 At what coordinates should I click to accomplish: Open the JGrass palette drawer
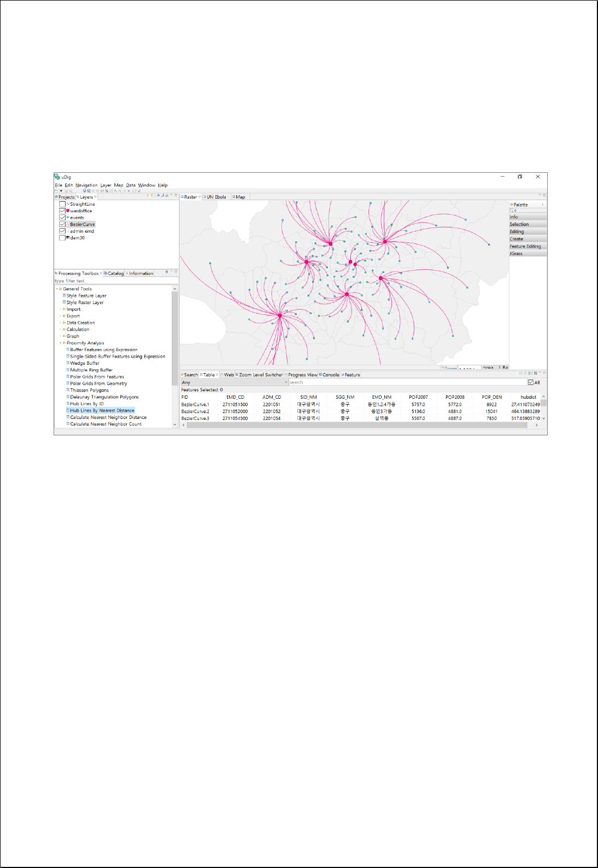(527, 253)
